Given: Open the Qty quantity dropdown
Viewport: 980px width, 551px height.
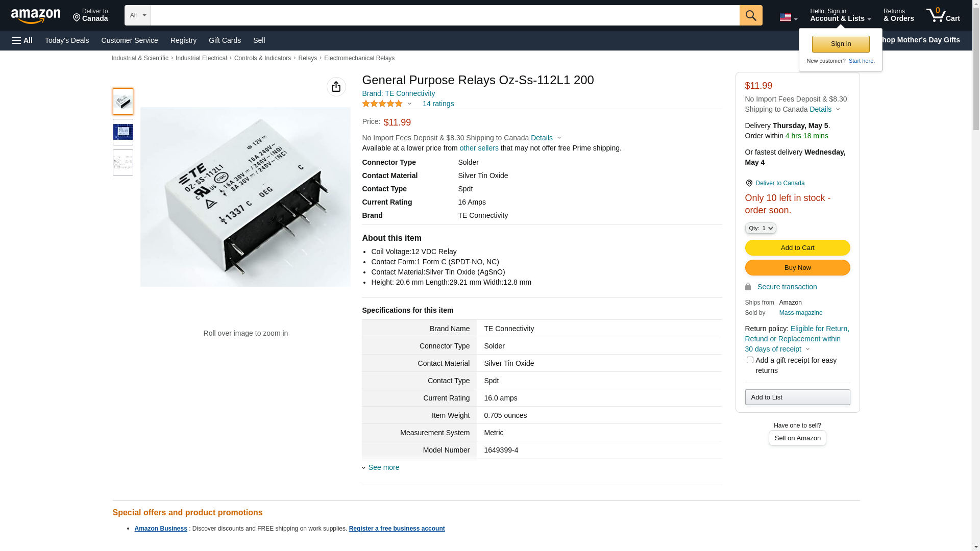Looking at the screenshot, I should tap(760, 228).
